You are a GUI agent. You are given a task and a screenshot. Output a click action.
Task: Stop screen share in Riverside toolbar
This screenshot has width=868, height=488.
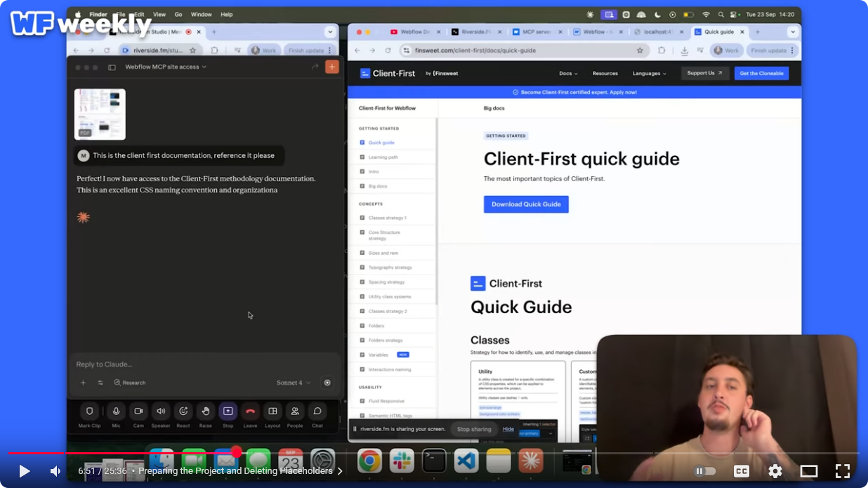pyautogui.click(x=228, y=411)
